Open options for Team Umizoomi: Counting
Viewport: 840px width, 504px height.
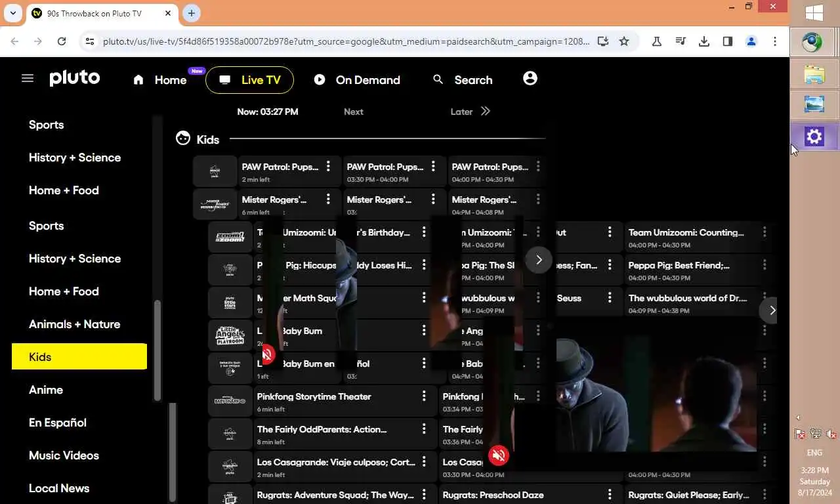click(x=765, y=232)
